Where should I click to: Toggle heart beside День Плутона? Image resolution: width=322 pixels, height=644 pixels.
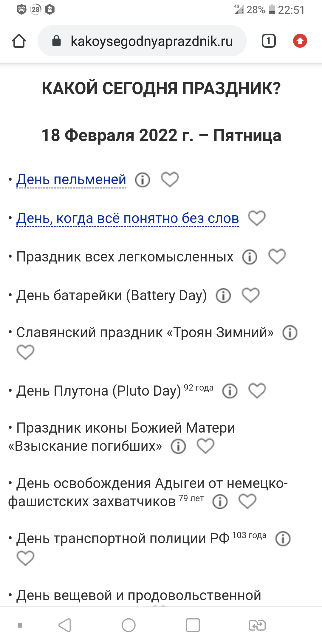[x=257, y=391]
